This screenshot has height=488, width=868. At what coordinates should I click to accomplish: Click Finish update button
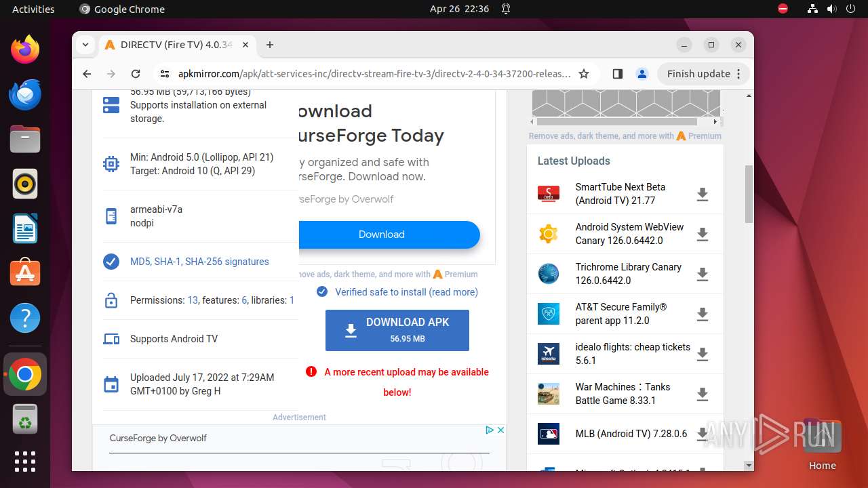704,74
